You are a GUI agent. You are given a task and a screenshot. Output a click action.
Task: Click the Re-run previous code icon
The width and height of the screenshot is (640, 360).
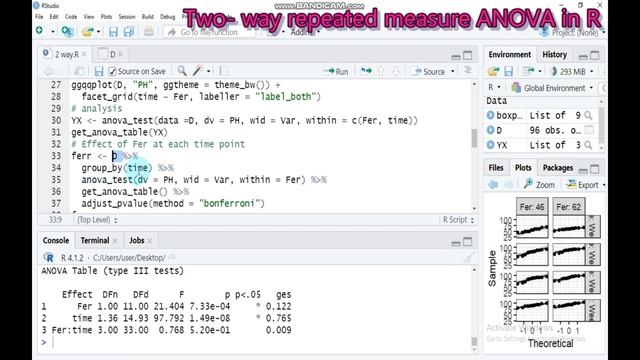point(366,71)
